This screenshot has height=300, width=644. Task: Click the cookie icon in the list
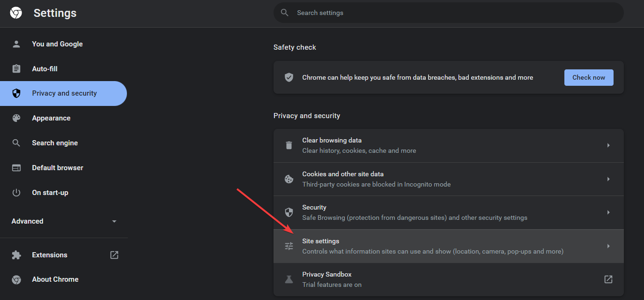point(289,179)
